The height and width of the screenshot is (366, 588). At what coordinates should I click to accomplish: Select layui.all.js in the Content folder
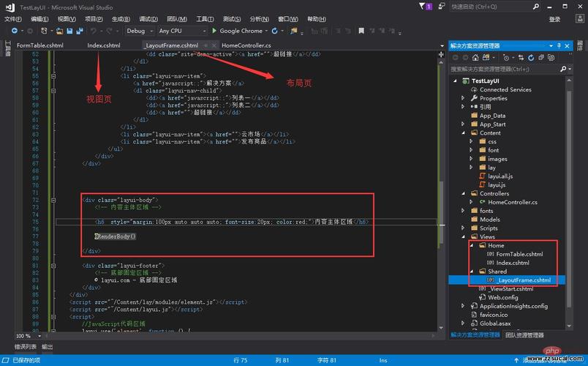(x=500, y=176)
